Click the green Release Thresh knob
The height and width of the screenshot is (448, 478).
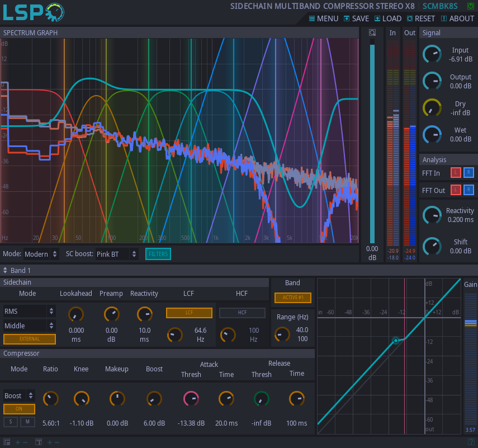[262, 399]
